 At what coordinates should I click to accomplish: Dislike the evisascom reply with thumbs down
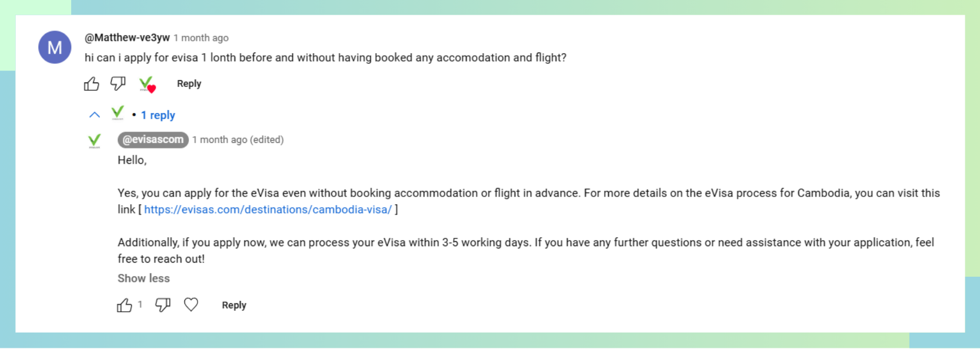[162, 306]
